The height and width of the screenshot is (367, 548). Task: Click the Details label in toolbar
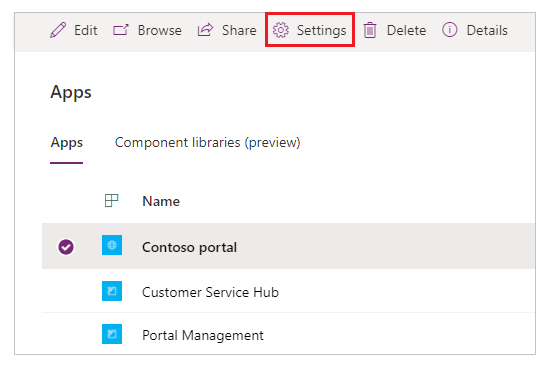(x=487, y=30)
